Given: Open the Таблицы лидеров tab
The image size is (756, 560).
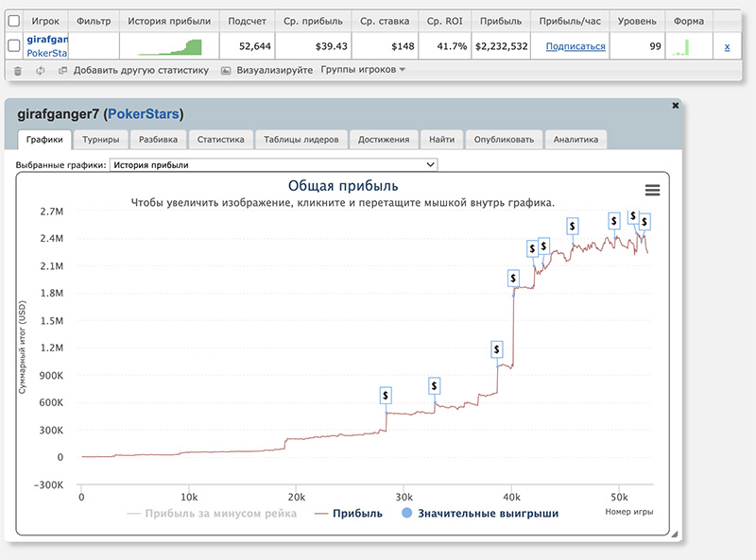Looking at the screenshot, I should click(301, 139).
